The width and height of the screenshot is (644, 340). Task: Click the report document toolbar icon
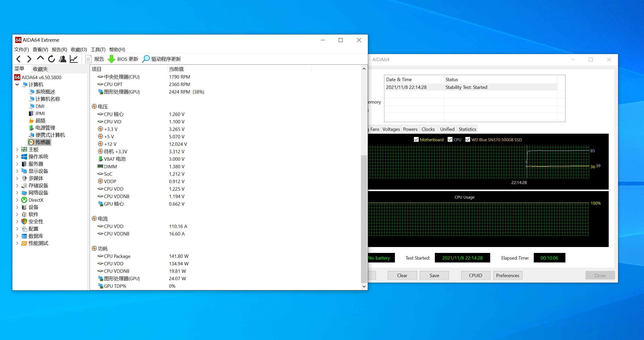(x=88, y=59)
